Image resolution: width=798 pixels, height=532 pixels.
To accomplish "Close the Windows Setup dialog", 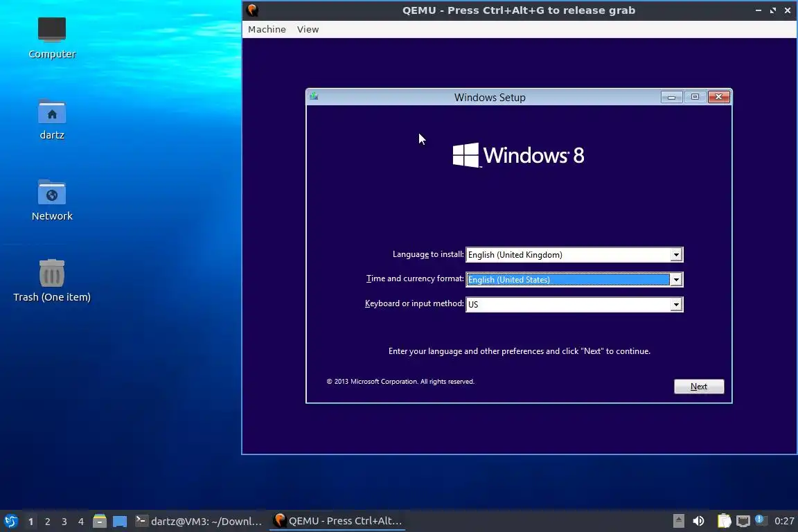I will pos(718,97).
